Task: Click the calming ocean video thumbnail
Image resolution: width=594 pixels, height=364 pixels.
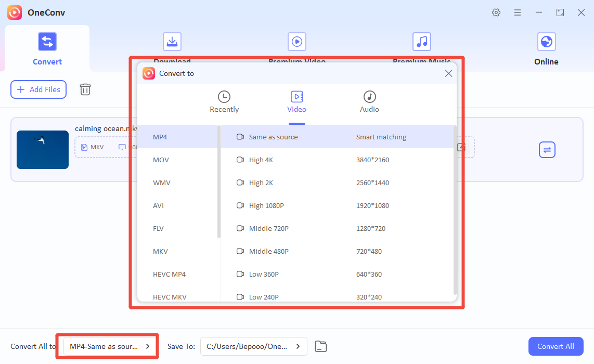Action: tap(42, 150)
